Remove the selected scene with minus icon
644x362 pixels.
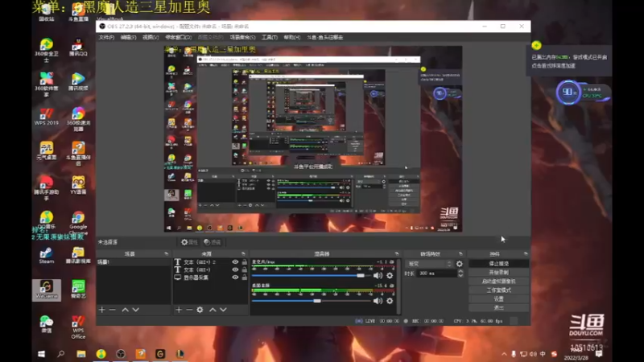click(112, 310)
